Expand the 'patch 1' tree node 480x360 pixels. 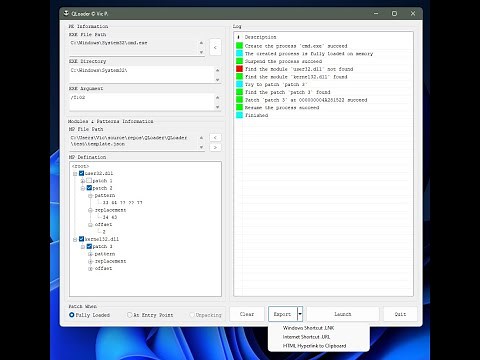pyautogui.click(x=83, y=181)
